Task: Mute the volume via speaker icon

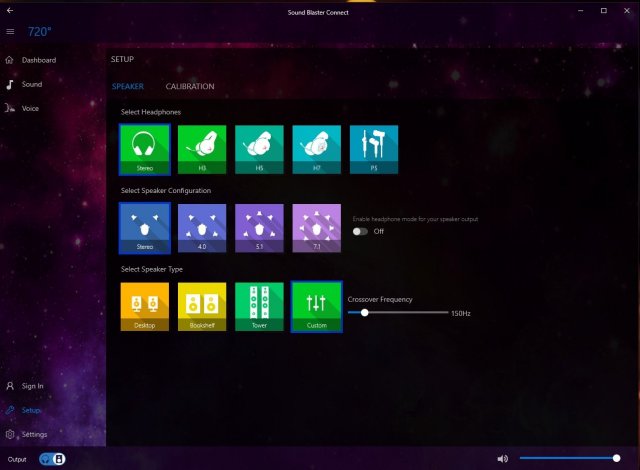Action: click(502, 459)
